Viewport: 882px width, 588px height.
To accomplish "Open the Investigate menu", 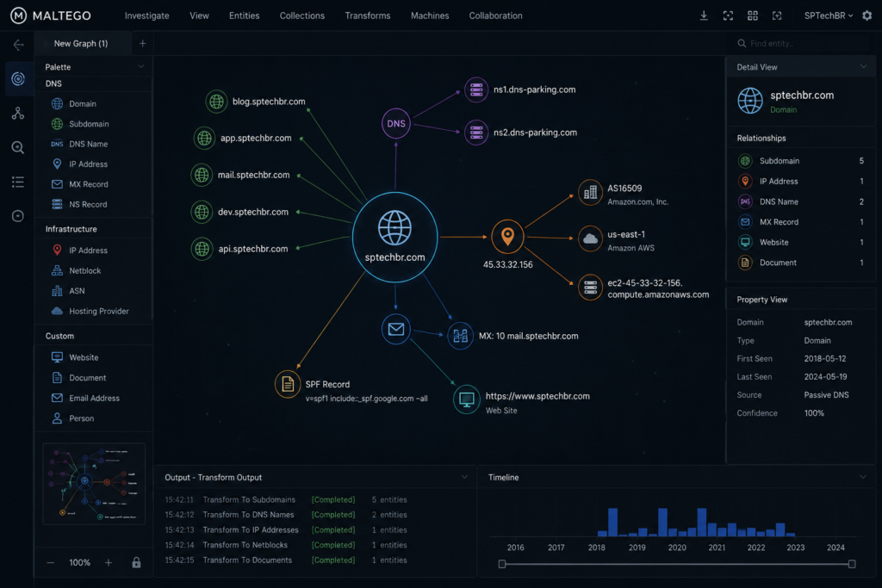I will pos(146,15).
